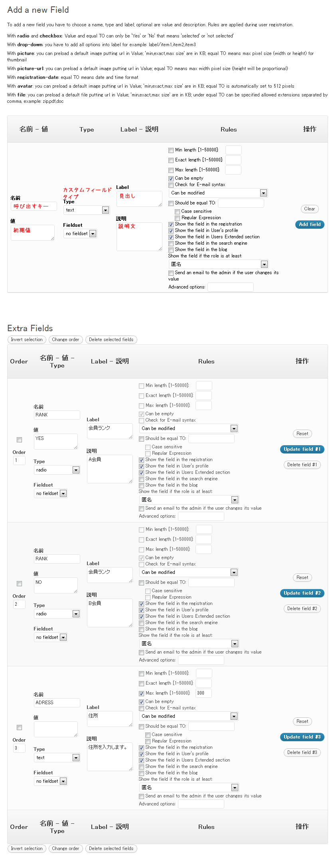
Task: Click Reset button for the RANK NO field
Action: [302, 577]
